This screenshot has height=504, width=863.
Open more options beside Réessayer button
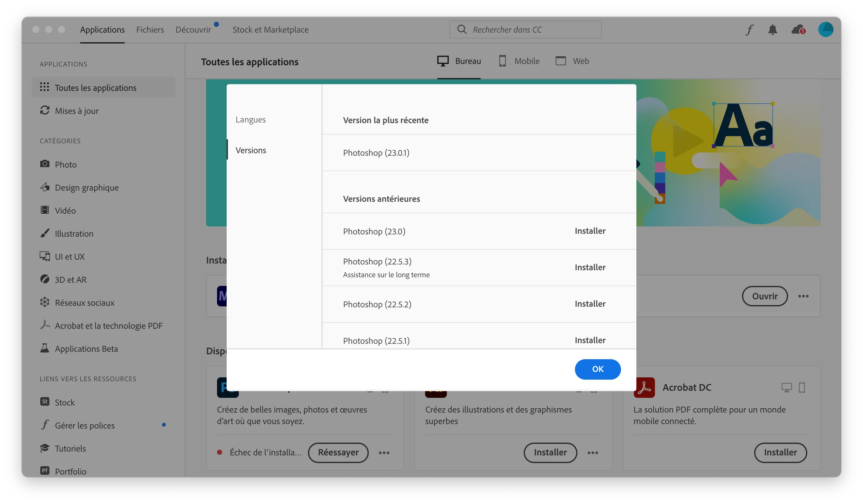point(384,453)
